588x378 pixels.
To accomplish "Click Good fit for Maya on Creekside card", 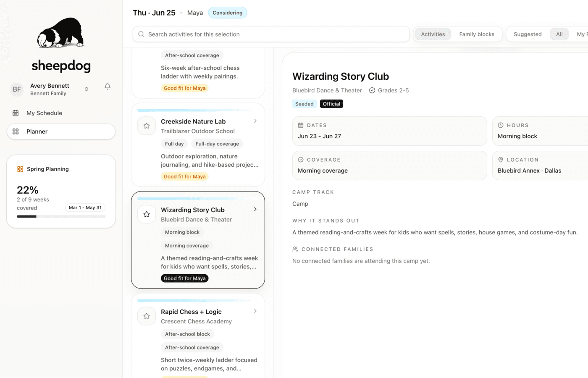I will click(x=185, y=176).
